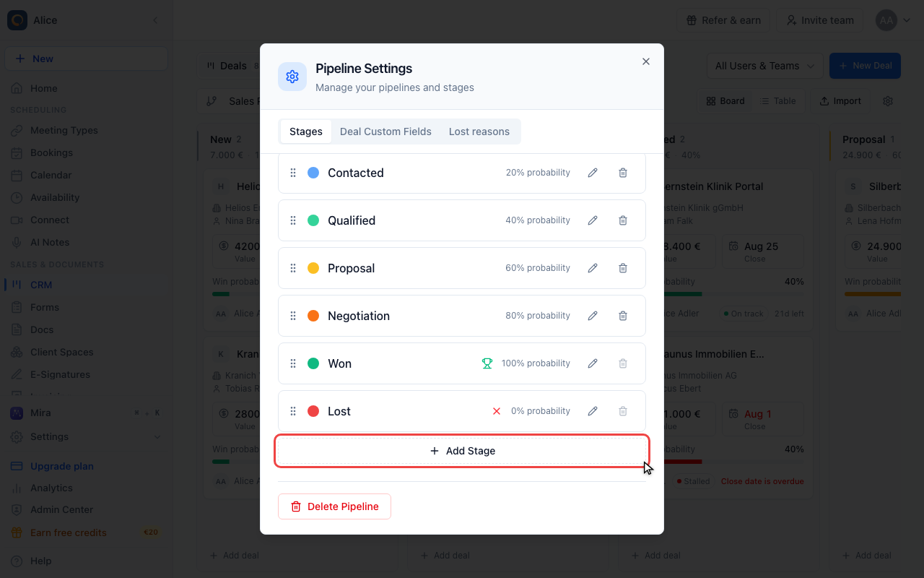Remove the Qualified stage using its trash icon
This screenshot has height=578, width=924.
(623, 220)
